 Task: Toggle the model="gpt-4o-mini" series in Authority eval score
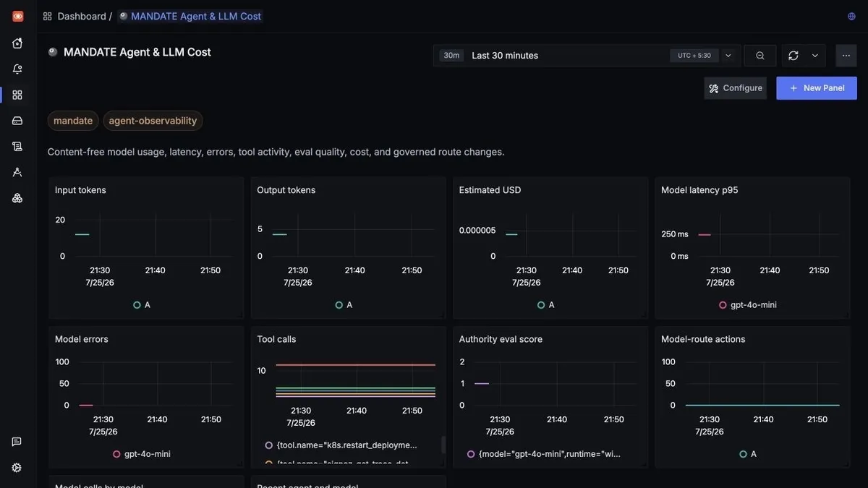(x=544, y=454)
